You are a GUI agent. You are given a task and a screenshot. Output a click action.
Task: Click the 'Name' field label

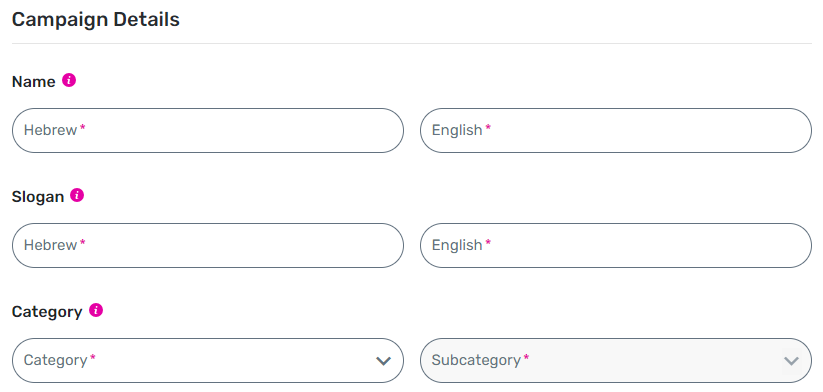pyautogui.click(x=34, y=82)
